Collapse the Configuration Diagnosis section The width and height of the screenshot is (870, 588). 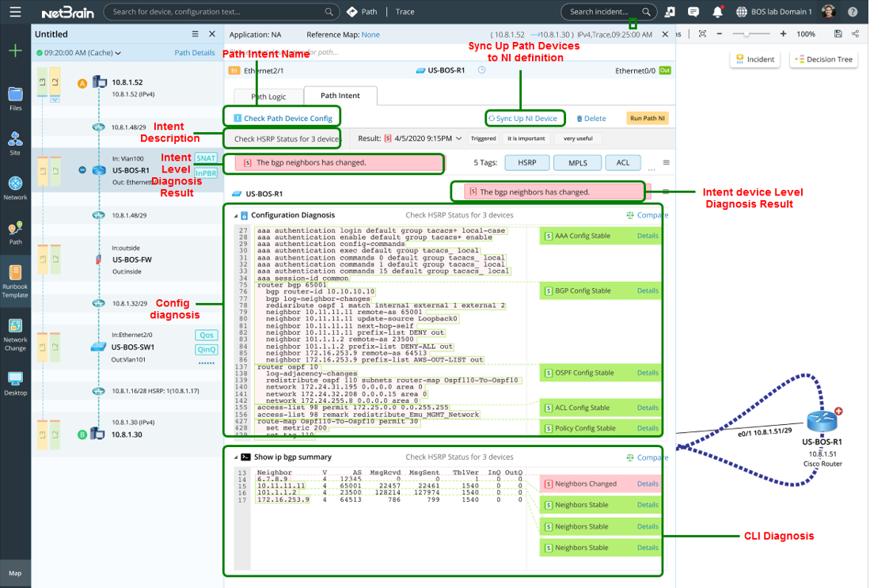click(236, 215)
